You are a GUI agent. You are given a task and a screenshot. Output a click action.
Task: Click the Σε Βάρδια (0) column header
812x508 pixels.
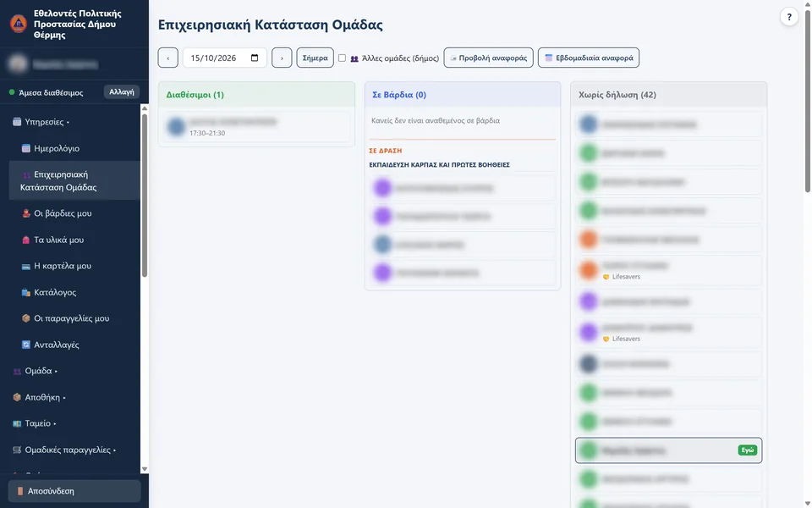(463, 95)
